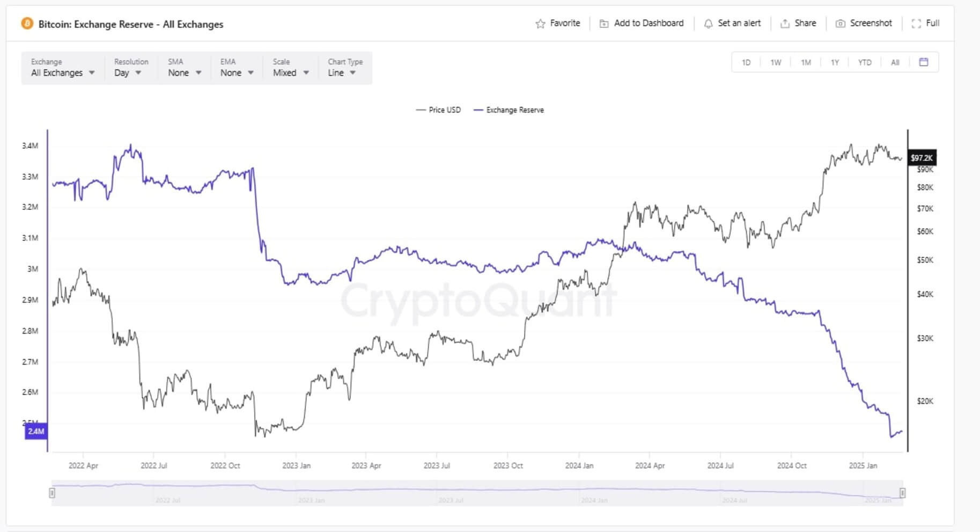The width and height of the screenshot is (980, 532).
Task: Click the Add to Dashboard icon
Action: point(604,24)
